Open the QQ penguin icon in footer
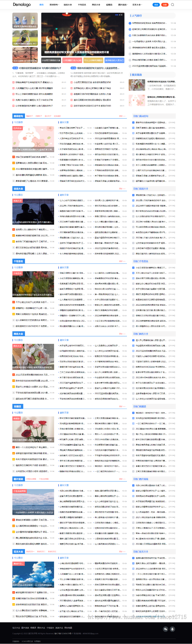 pos(173,629)
